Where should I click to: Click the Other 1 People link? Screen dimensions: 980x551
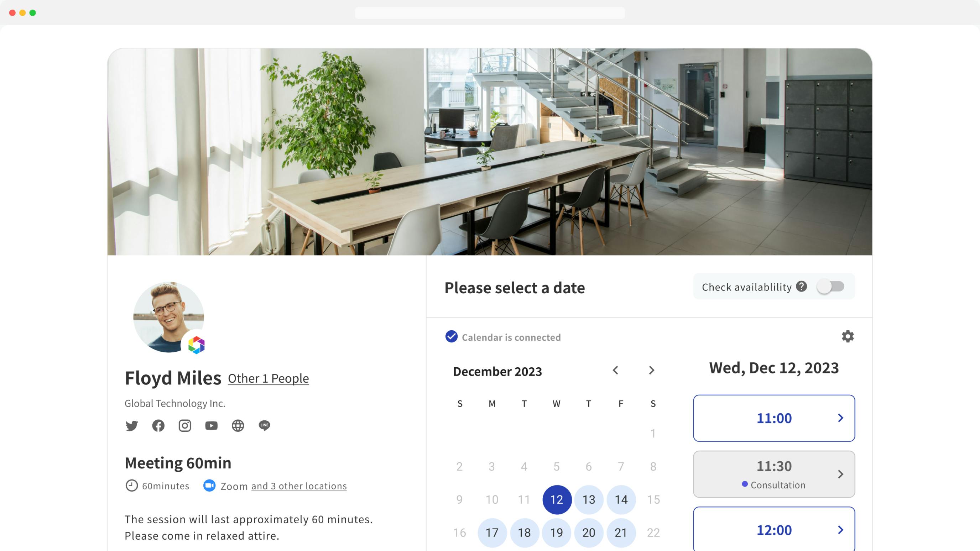[269, 377]
